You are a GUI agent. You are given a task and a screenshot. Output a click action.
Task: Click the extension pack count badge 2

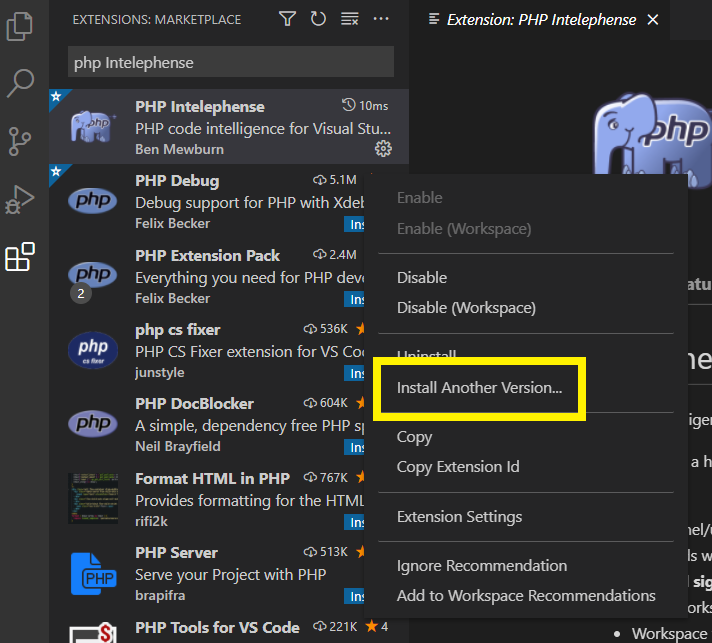click(81, 294)
